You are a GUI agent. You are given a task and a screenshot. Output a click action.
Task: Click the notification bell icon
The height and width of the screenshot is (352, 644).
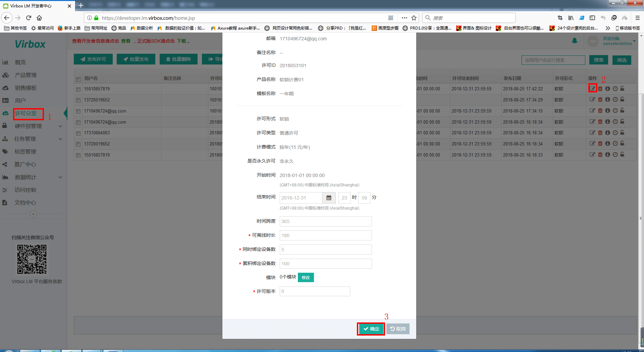(x=575, y=41)
